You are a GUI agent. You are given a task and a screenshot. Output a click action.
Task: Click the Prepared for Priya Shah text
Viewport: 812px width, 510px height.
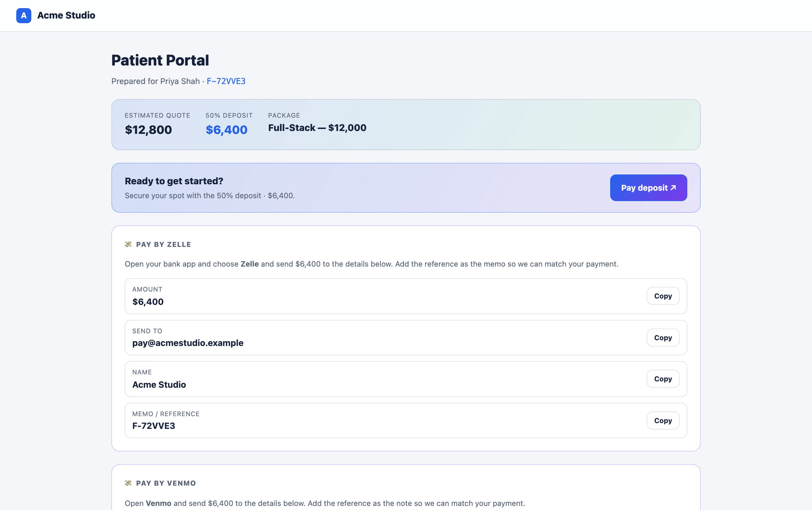155,81
